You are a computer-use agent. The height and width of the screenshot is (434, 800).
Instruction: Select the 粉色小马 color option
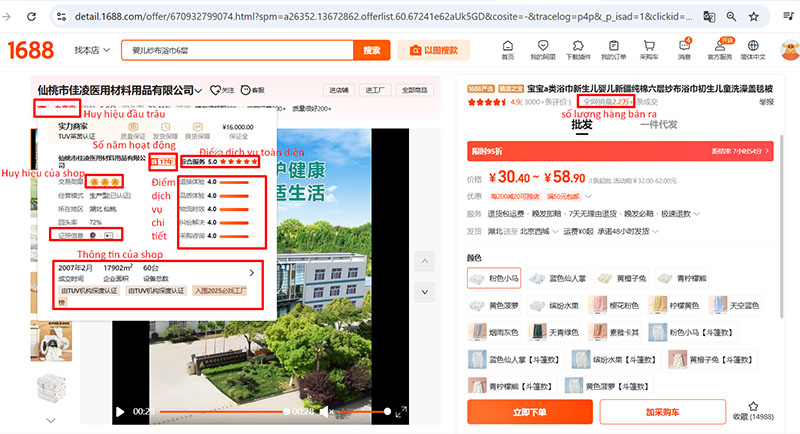point(492,278)
